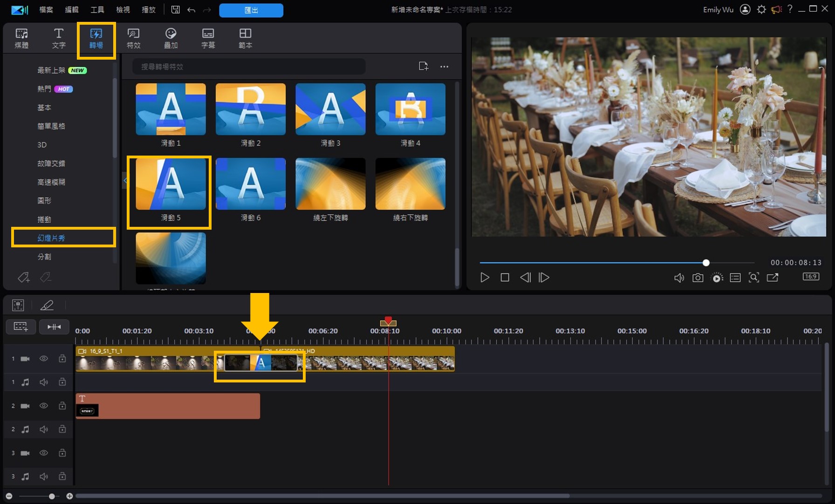Click the add tag icon
Image resolution: width=835 pixels, height=504 pixels.
click(24, 278)
